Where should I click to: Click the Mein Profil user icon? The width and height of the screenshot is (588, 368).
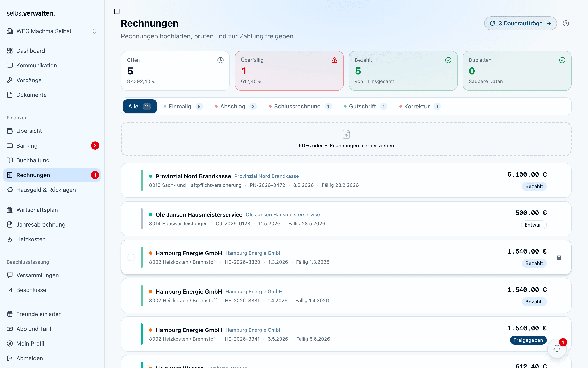[10, 343]
